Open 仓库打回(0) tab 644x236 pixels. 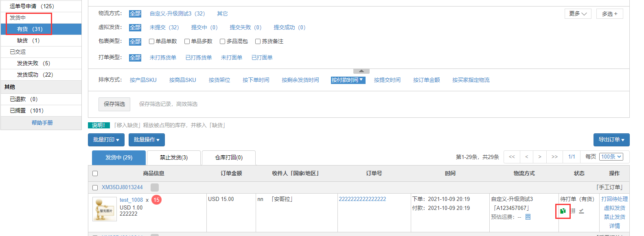pyautogui.click(x=229, y=157)
